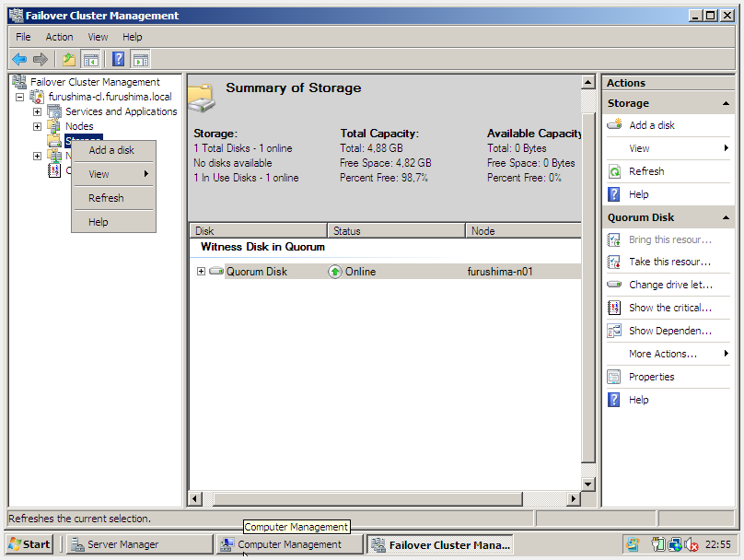Click the Back arrow toolbar icon

coord(19,59)
